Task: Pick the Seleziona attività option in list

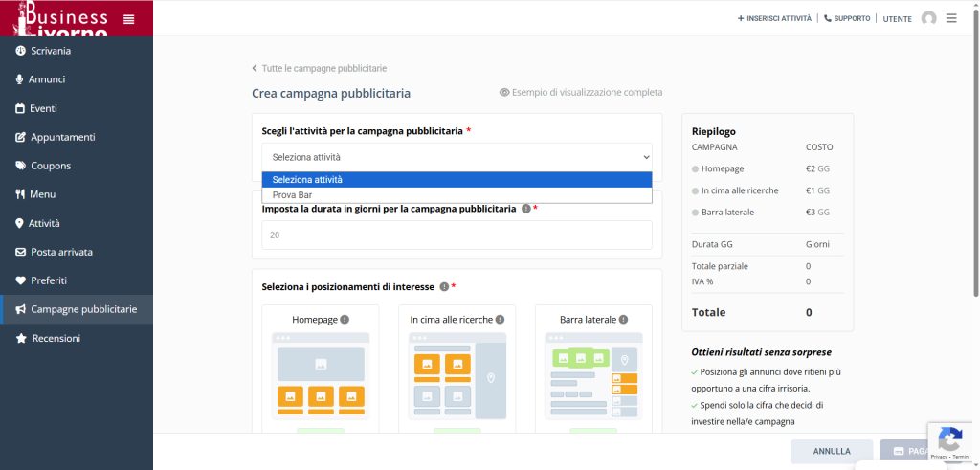Action: [x=307, y=180]
